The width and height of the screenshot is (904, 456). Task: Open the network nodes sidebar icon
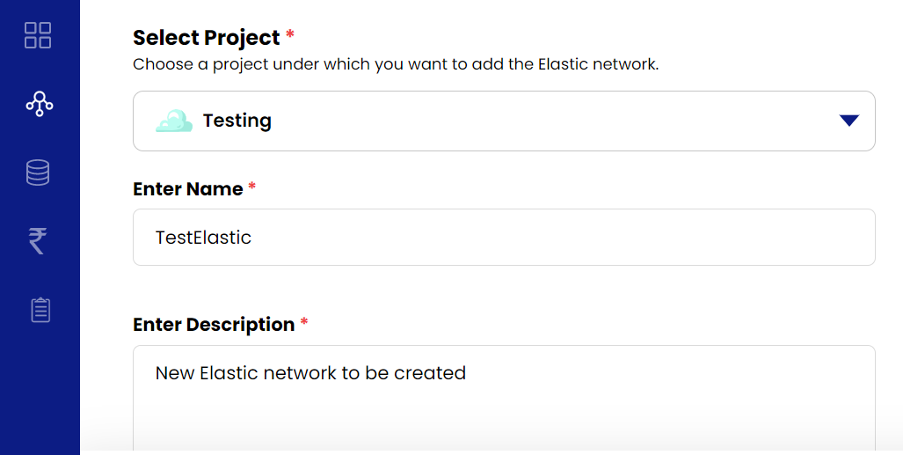click(x=39, y=103)
